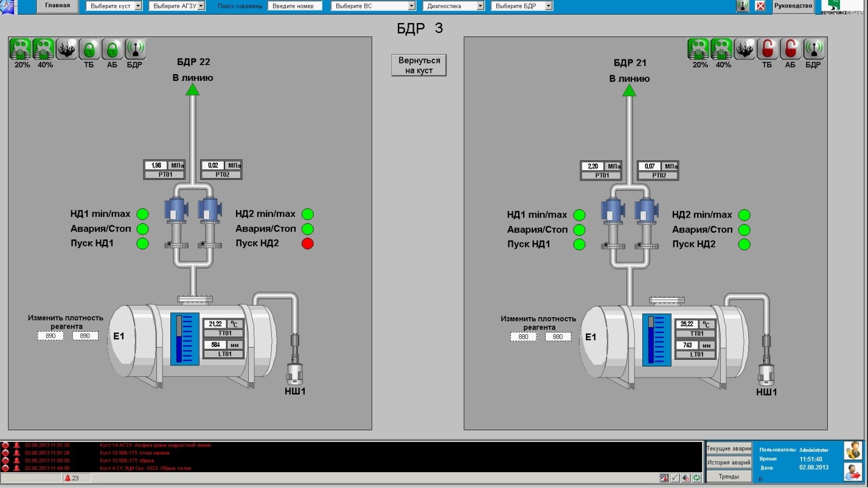Click the checkmark acknowledge icon in alarm bar
This screenshot has height=488, width=868.
pyautogui.click(x=675, y=478)
